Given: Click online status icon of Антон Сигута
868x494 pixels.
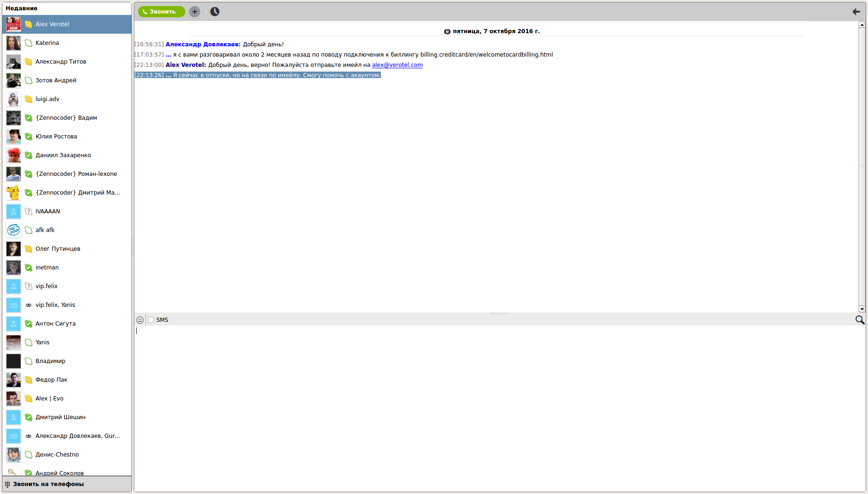Looking at the screenshot, I should coord(29,324).
